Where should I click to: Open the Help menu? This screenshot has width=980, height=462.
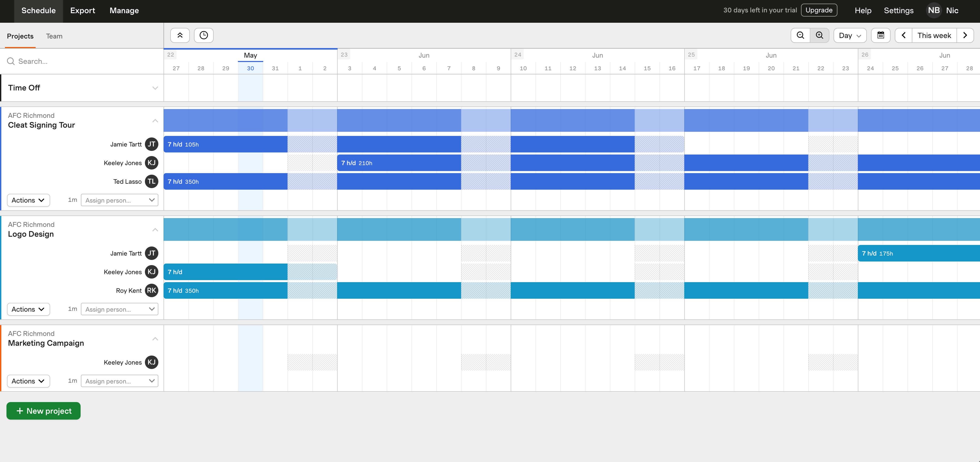click(863, 11)
